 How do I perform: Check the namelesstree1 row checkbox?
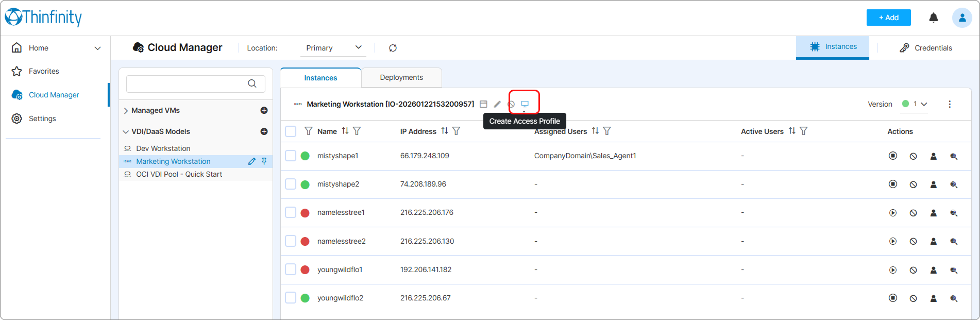291,212
